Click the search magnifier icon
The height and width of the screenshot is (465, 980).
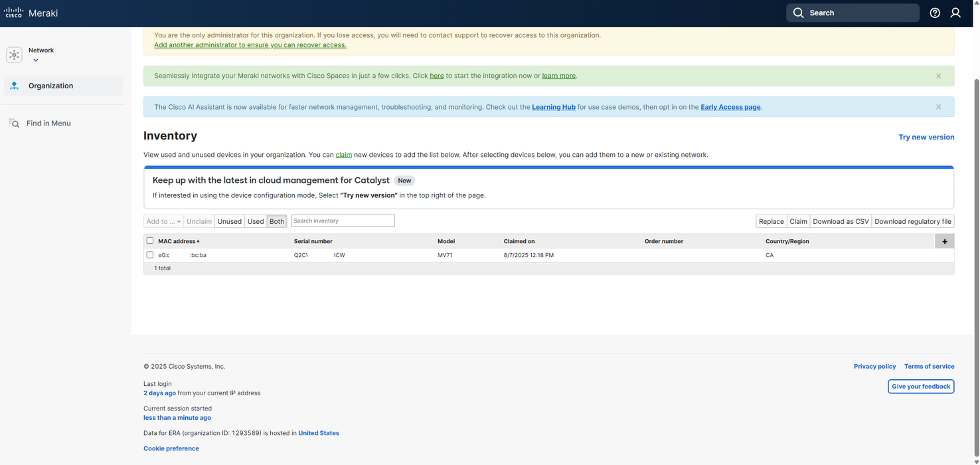[798, 13]
